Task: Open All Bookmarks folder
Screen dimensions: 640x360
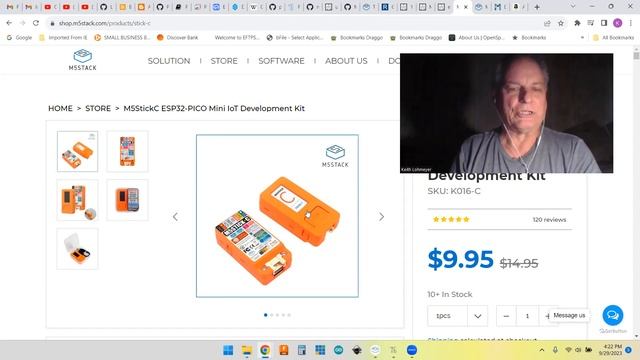Action: tap(613, 38)
